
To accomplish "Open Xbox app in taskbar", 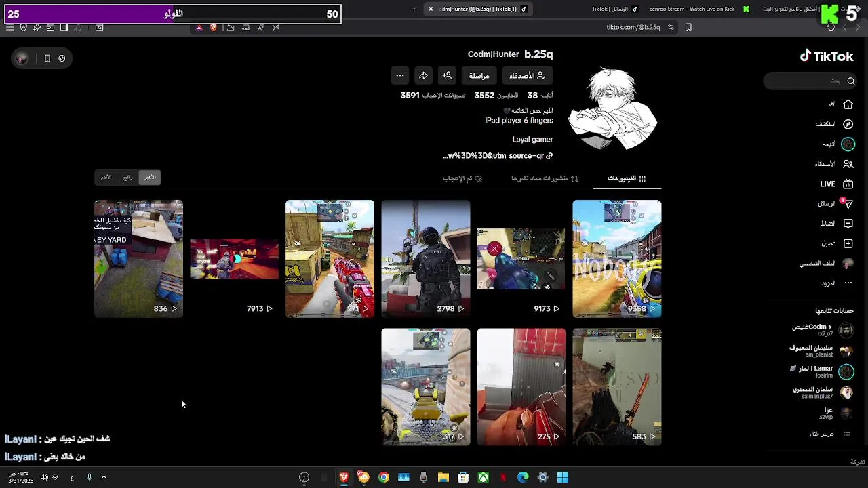I will point(483,477).
